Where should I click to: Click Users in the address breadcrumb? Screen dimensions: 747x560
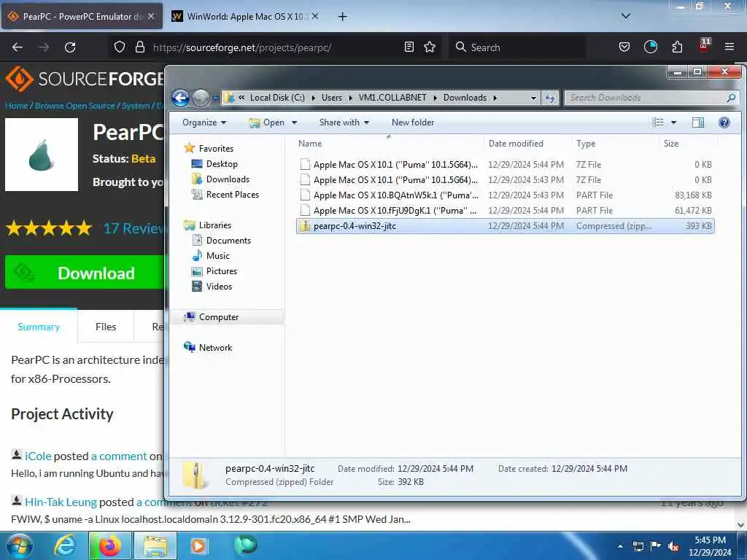332,98
